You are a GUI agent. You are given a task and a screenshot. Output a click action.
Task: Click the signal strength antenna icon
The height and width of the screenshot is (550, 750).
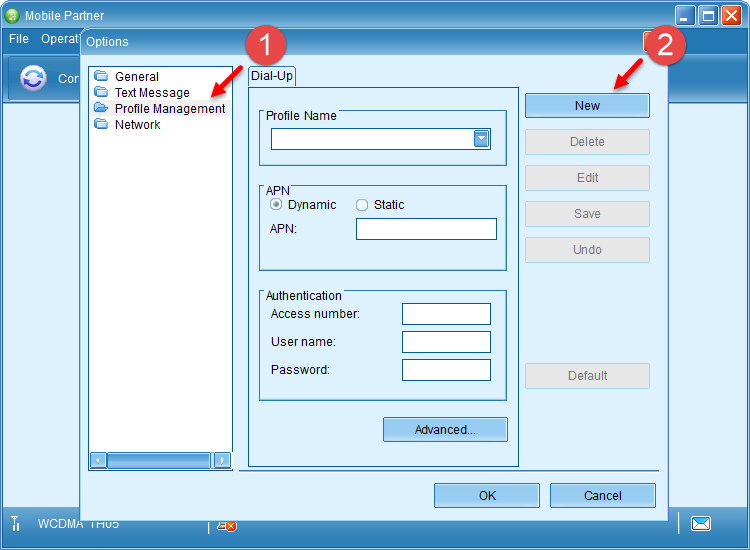[15, 524]
